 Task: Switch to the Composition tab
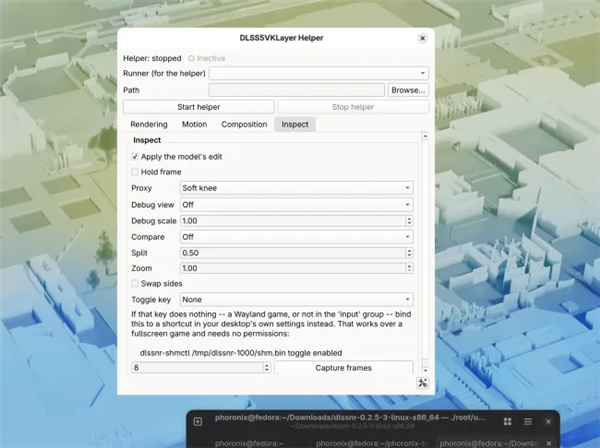(x=244, y=124)
